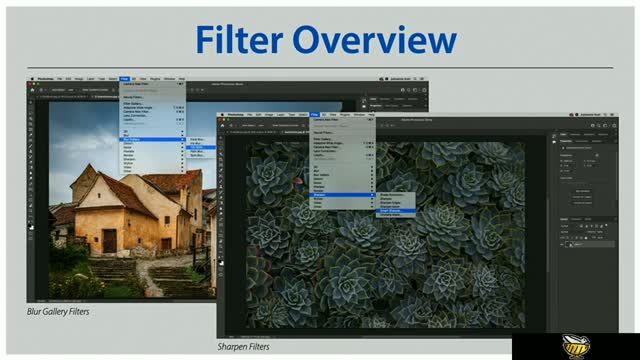Click Home icon in house window

32,90
